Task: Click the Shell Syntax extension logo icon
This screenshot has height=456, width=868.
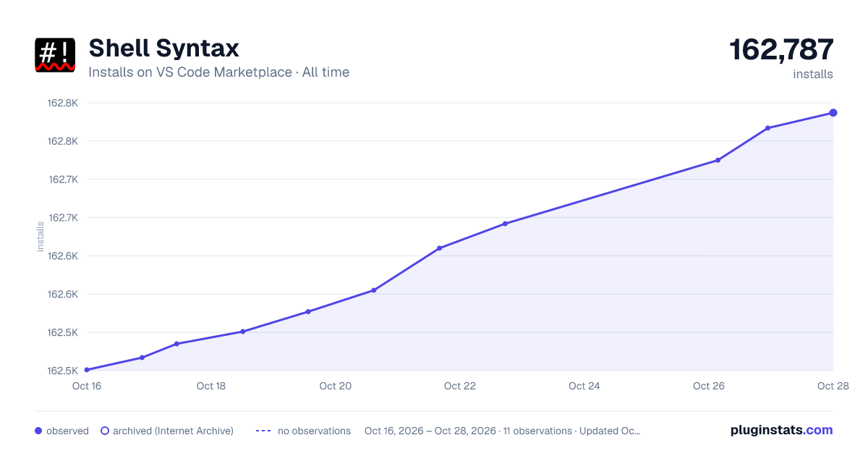Action: pos(55,54)
